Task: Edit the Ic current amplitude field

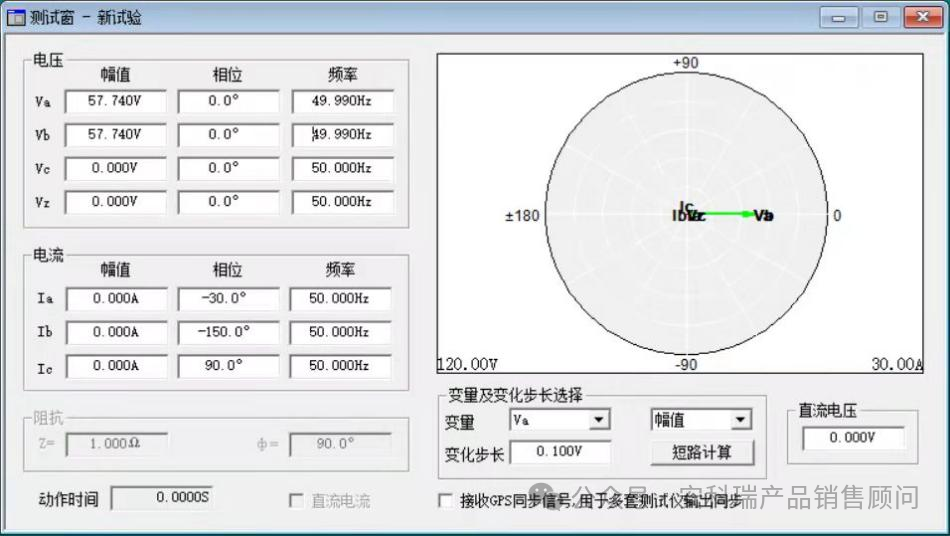Action: coord(116,366)
